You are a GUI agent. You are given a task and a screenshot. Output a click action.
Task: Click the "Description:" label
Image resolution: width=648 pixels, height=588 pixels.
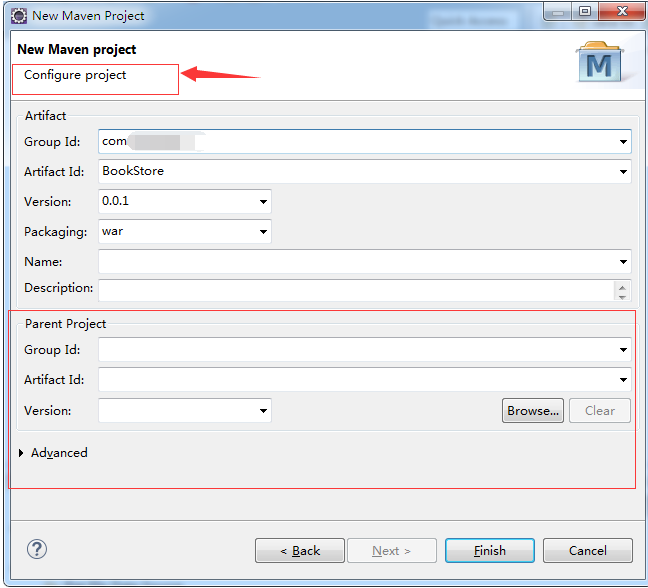[58, 288]
